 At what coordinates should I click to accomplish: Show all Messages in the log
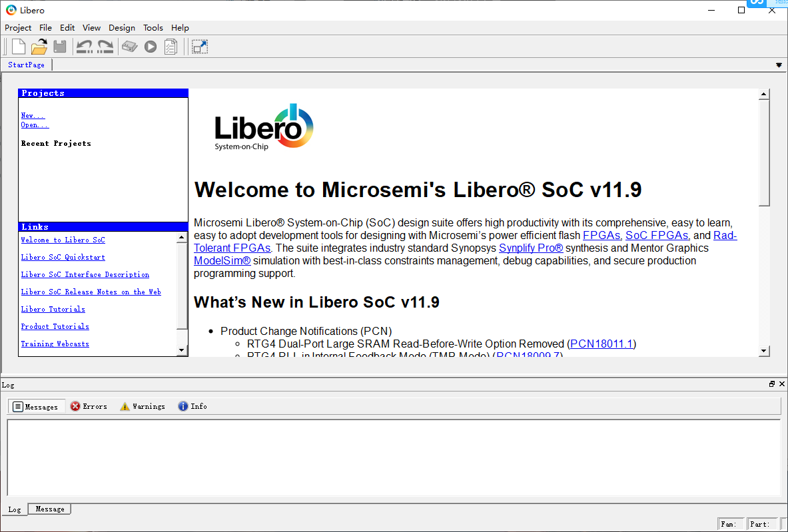point(36,406)
